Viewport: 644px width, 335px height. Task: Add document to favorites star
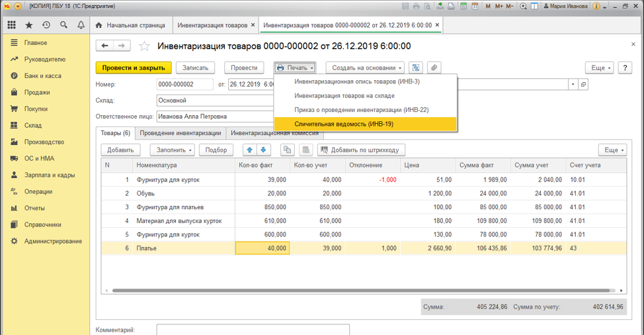tap(144, 46)
